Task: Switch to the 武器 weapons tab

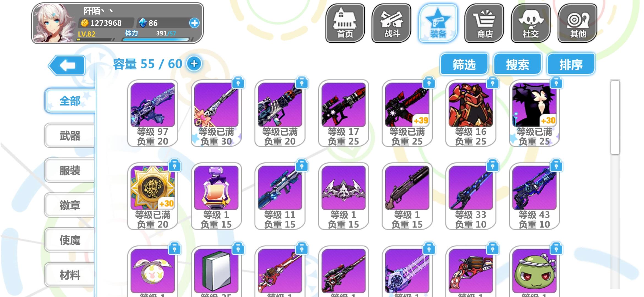Action: pyautogui.click(x=70, y=136)
